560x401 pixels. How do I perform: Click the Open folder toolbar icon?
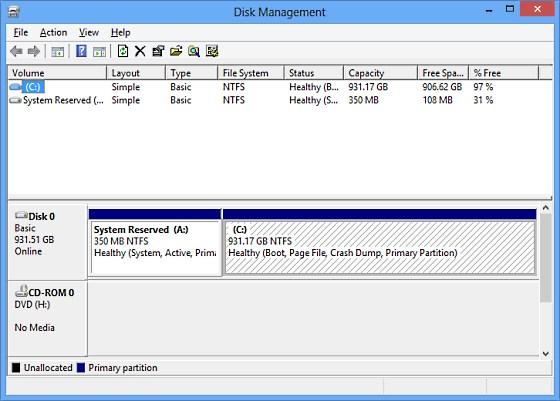176,51
